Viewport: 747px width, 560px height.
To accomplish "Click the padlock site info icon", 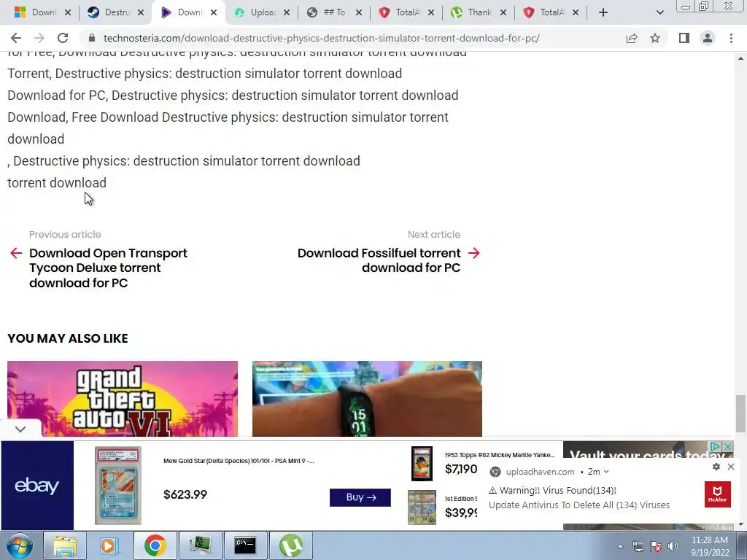I will [x=93, y=38].
